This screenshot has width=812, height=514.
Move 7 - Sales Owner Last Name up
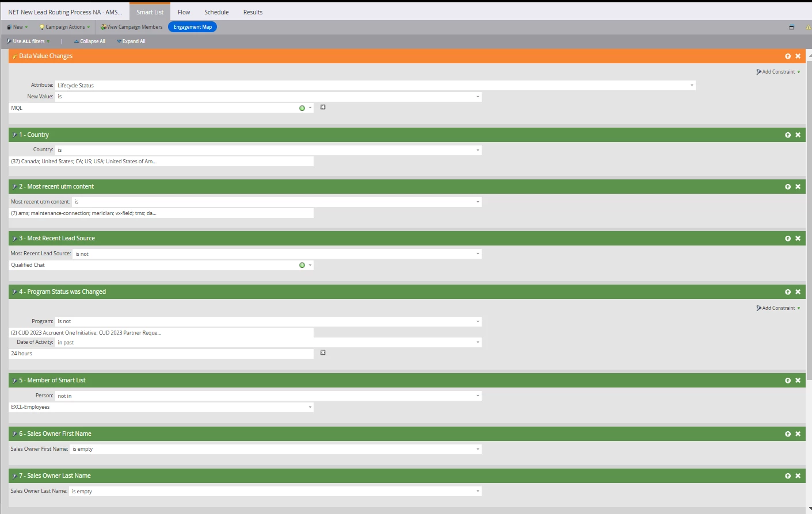click(788, 476)
